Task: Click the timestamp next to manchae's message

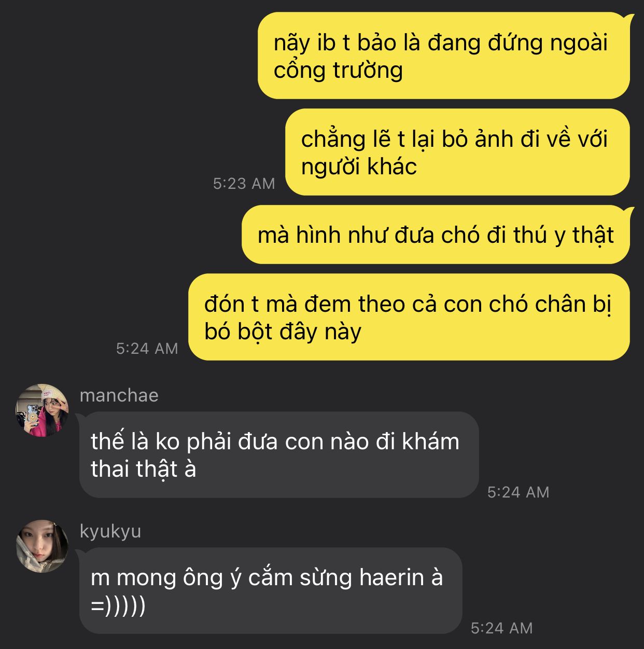Action: click(x=519, y=492)
